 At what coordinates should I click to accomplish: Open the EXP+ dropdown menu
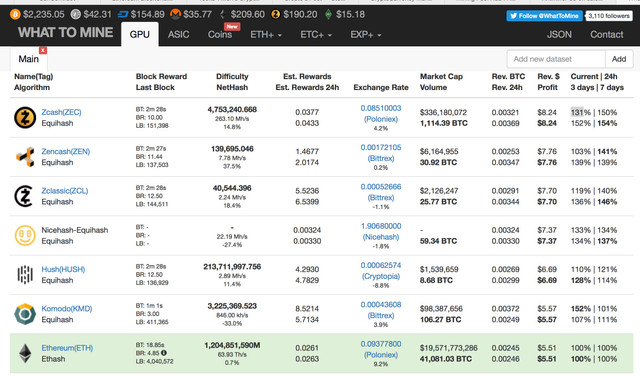pyautogui.click(x=366, y=35)
